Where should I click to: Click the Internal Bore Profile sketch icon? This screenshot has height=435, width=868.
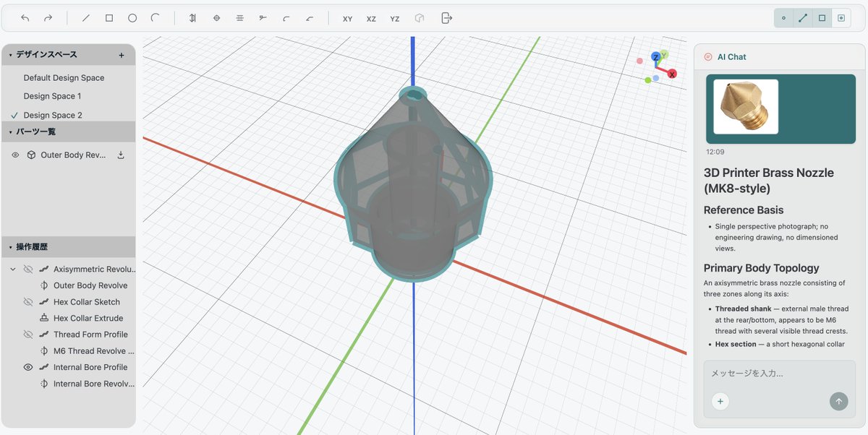click(x=44, y=367)
